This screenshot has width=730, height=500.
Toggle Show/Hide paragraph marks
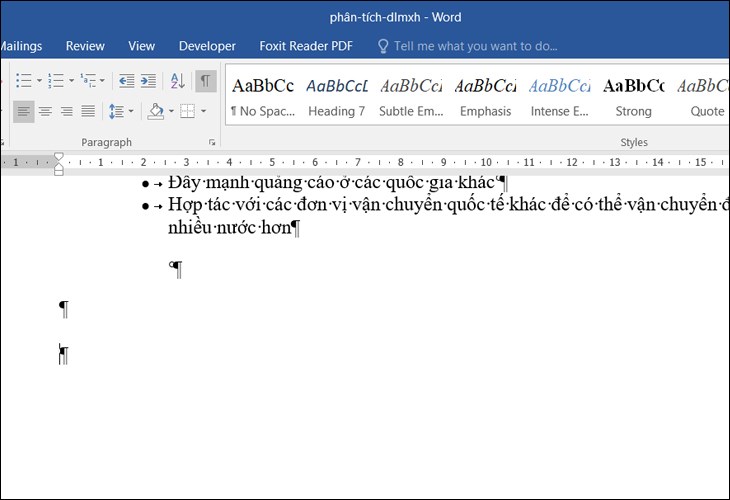(x=205, y=81)
